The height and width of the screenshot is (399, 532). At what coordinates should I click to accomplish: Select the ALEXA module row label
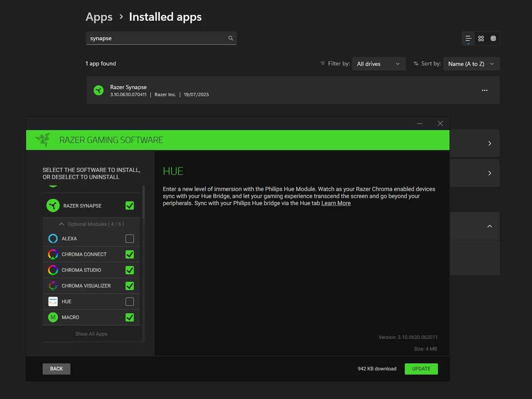point(69,239)
